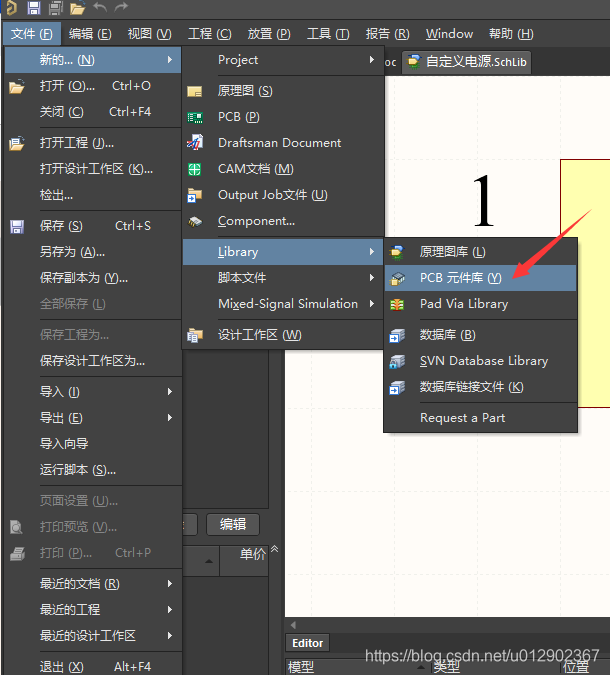Open the 工具 (T) menu
This screenshot has height=675, width=610.
(328, 34)
